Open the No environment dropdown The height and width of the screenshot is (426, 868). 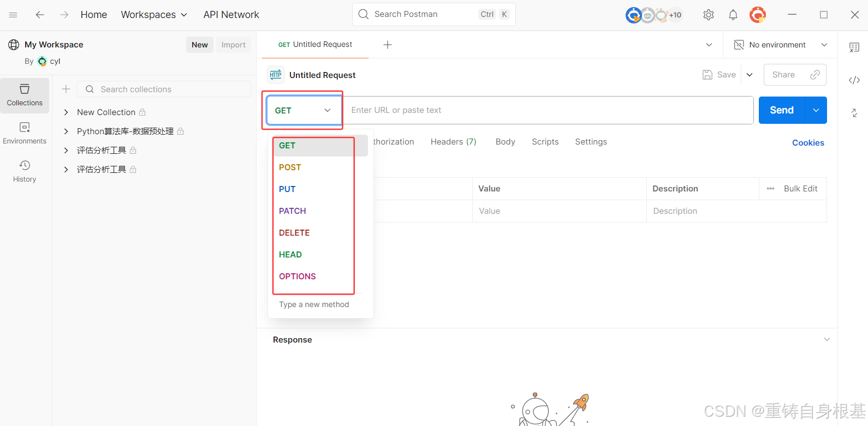780,45
